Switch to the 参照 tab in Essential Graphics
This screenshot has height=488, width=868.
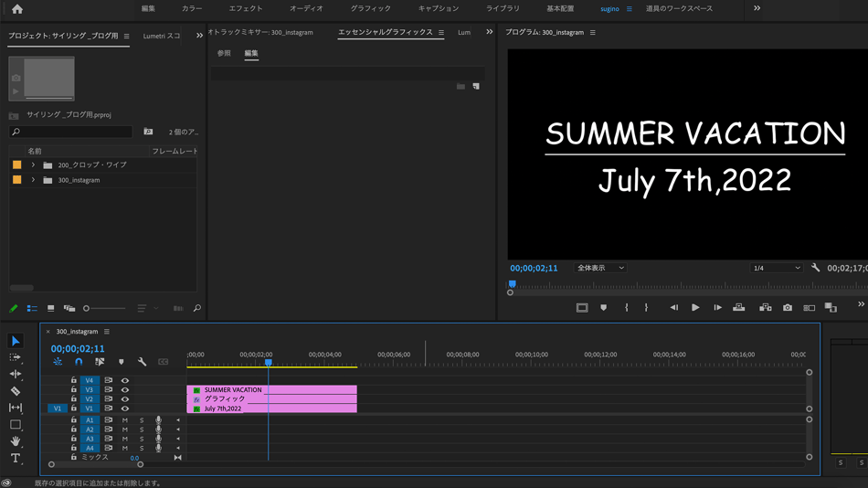point(224,54)
